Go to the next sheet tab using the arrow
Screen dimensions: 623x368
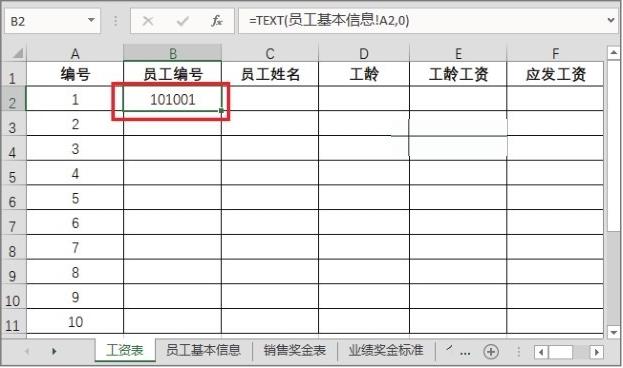[x=54, y=351]
